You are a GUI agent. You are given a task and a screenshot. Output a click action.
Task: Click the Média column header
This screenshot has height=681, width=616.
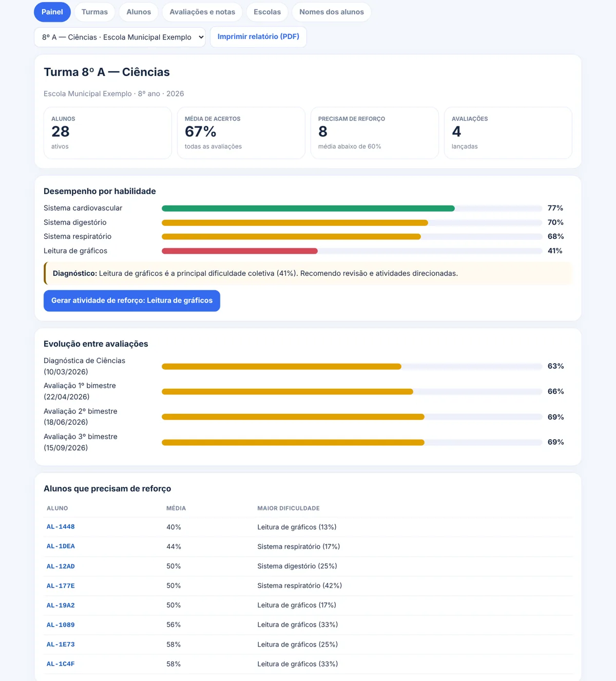click(176, 508)
